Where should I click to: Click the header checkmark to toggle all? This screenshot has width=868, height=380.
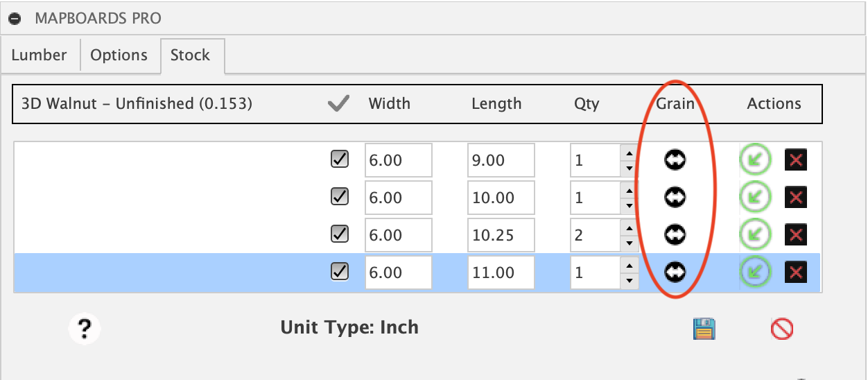[338, 104]
